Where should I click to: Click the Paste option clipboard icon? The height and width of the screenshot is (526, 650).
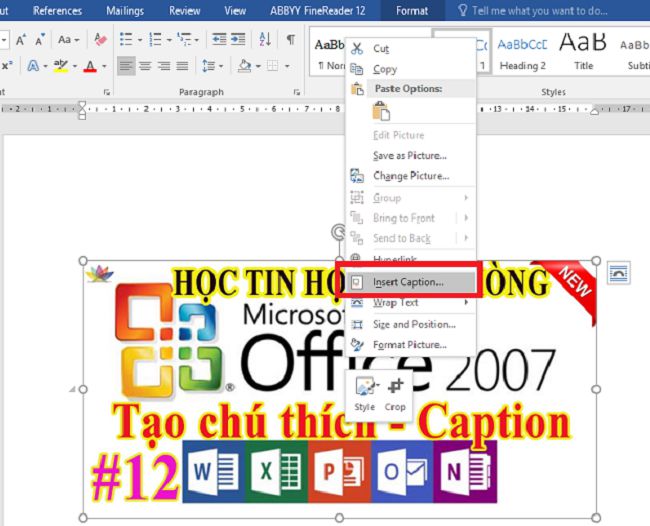click(381, 111)
